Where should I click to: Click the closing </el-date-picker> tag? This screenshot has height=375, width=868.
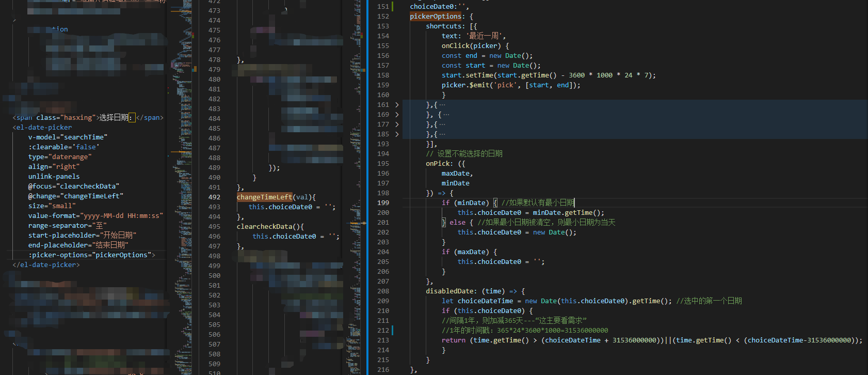[46, 265]
